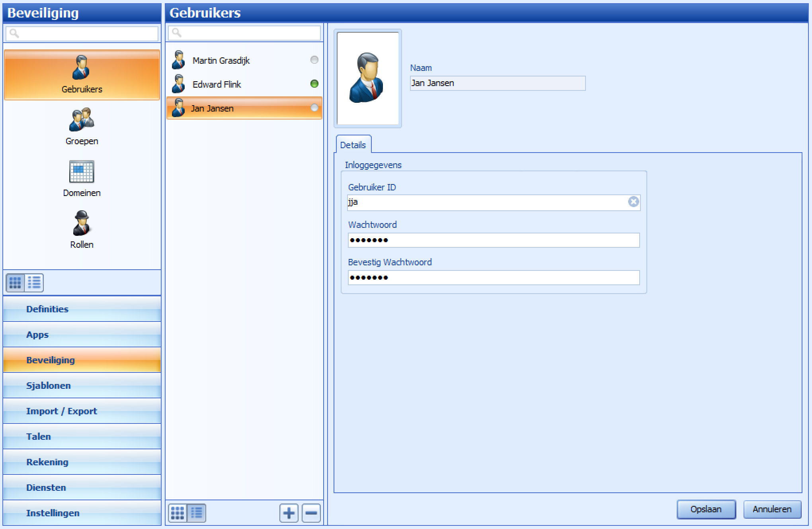Open the Import / Export section
The image size is (812, 529).
pyautogui.click(x=82, y=411)
